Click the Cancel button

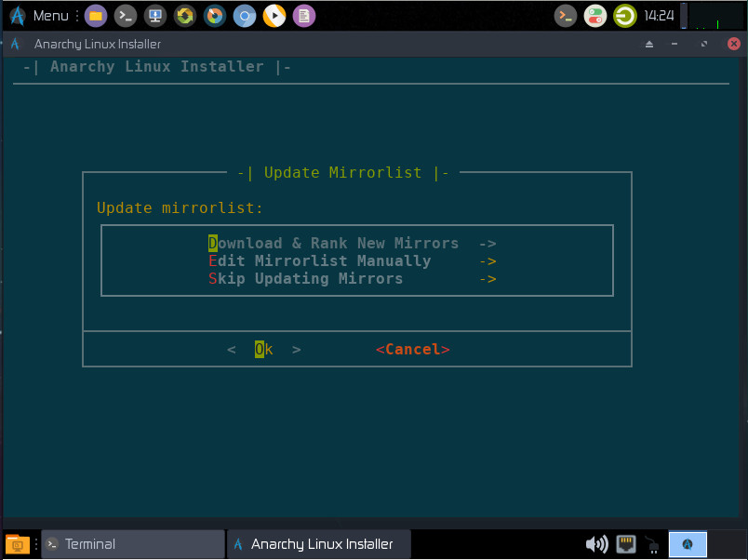click(413, 349)
